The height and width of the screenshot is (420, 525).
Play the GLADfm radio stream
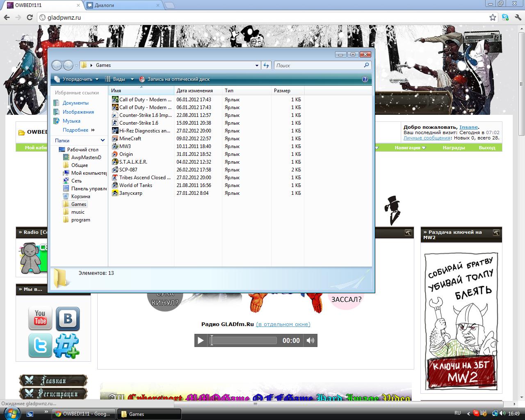[x=201, y=340]
